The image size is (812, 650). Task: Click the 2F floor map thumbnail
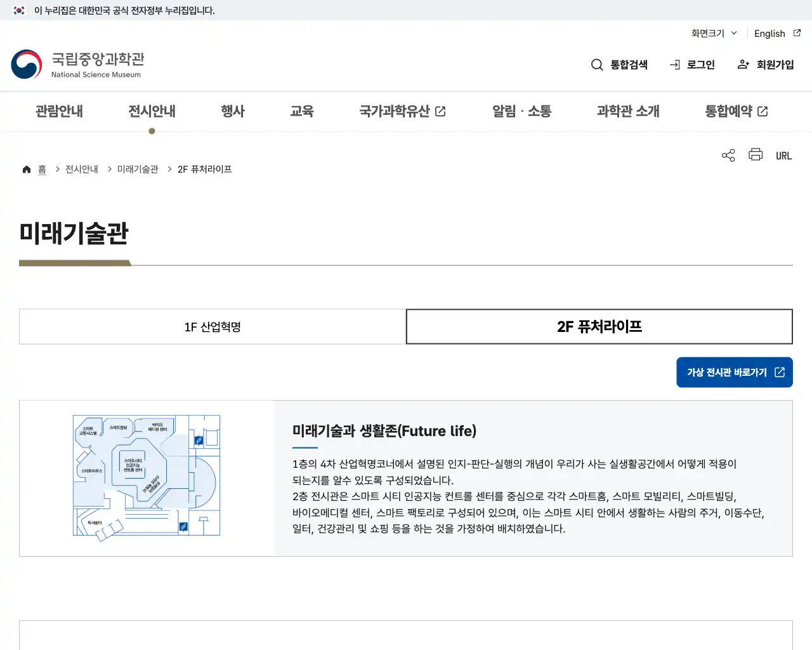point(146,477)
